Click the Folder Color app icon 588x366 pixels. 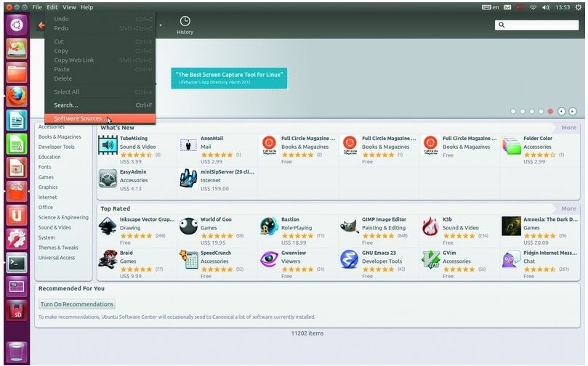[x=511, y=145]
